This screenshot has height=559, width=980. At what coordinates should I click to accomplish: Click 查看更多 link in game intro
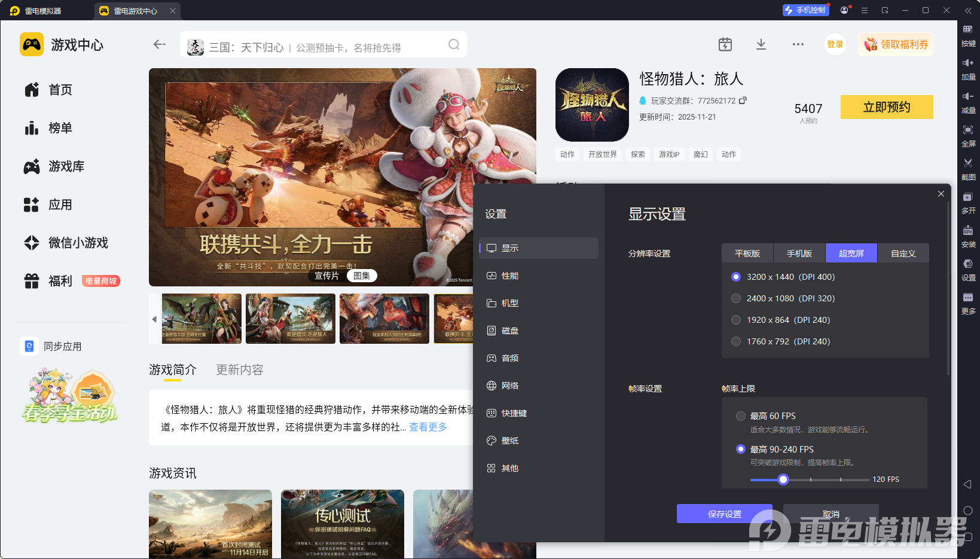click(428, 427)
